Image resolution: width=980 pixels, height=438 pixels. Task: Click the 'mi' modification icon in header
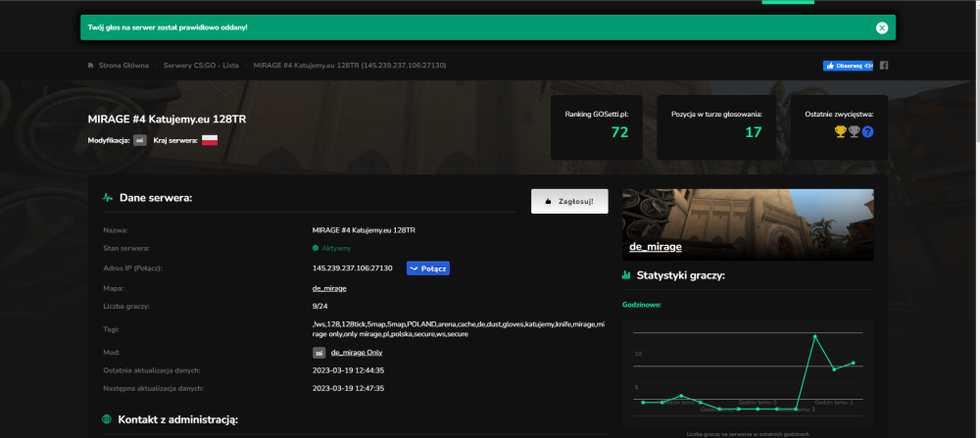[140, 140]
